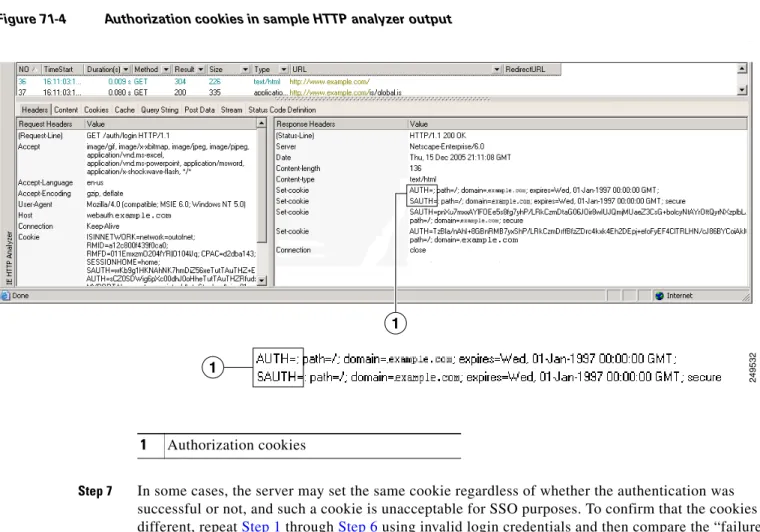Sort by the TimeStart column header
Image resolution: width=760 pixels, height=532 pixels.
point(62,69)
